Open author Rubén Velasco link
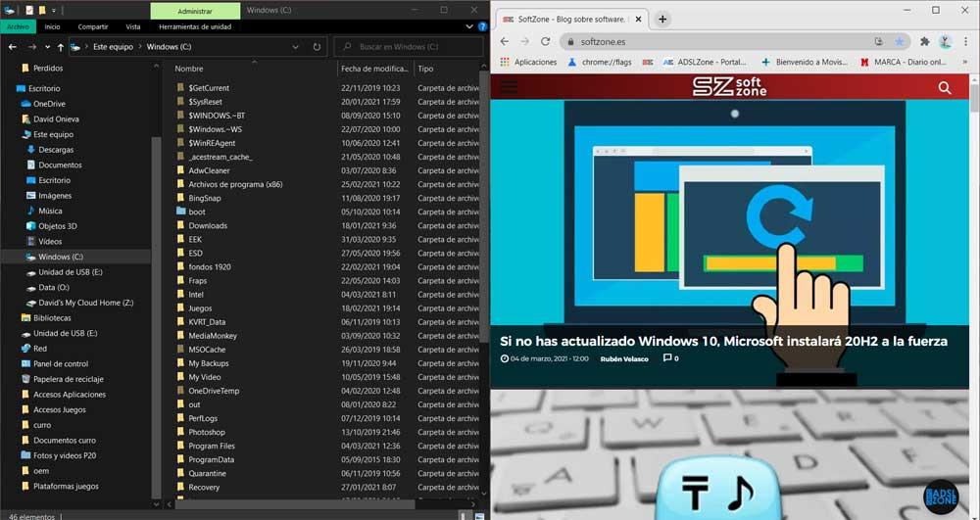 coord(623,359)
